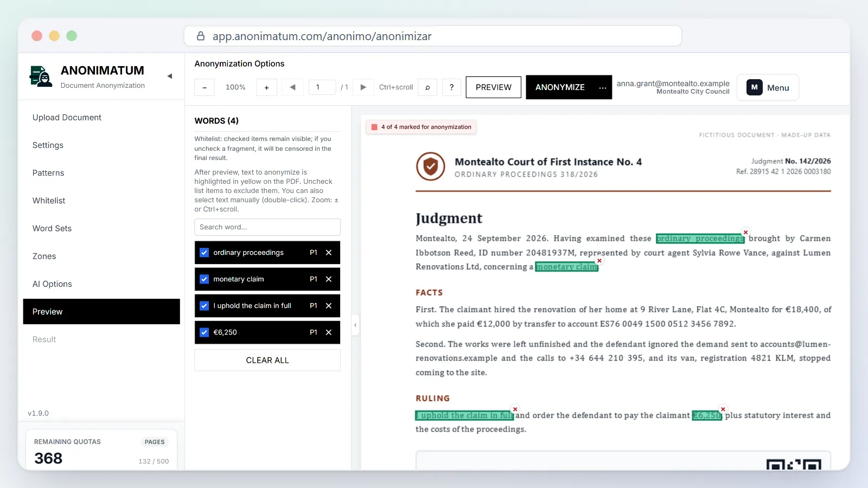Click the page number input box
This screenshot has height=488, width=868.
click(x=322, y=87)
